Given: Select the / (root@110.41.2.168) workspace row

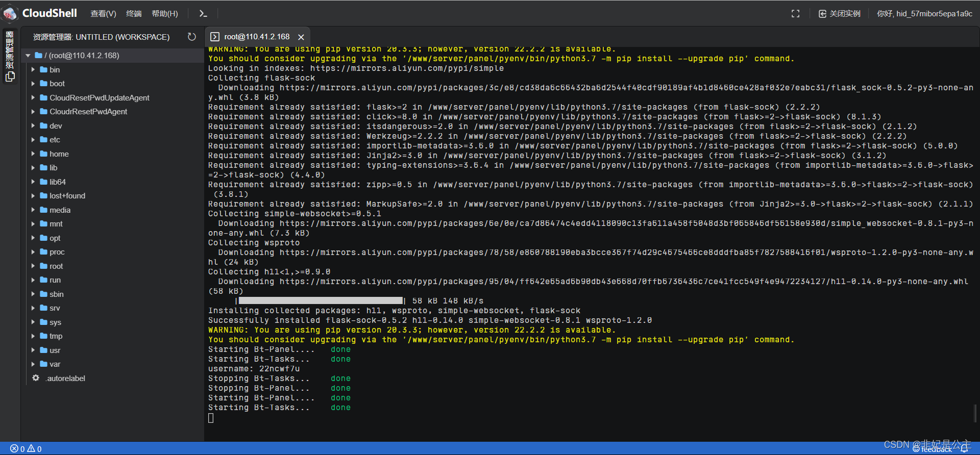Looking at the screenshot, I should (112, 56).
